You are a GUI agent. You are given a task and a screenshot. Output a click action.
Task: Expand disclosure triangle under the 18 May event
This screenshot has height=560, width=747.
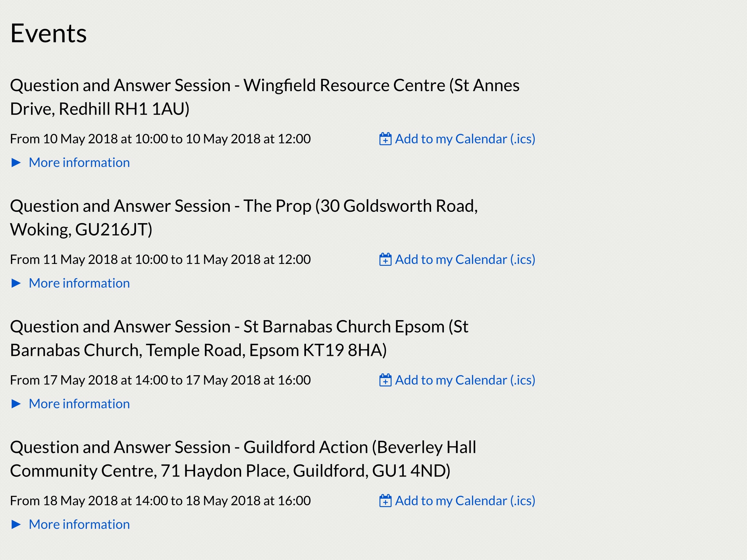16,525
